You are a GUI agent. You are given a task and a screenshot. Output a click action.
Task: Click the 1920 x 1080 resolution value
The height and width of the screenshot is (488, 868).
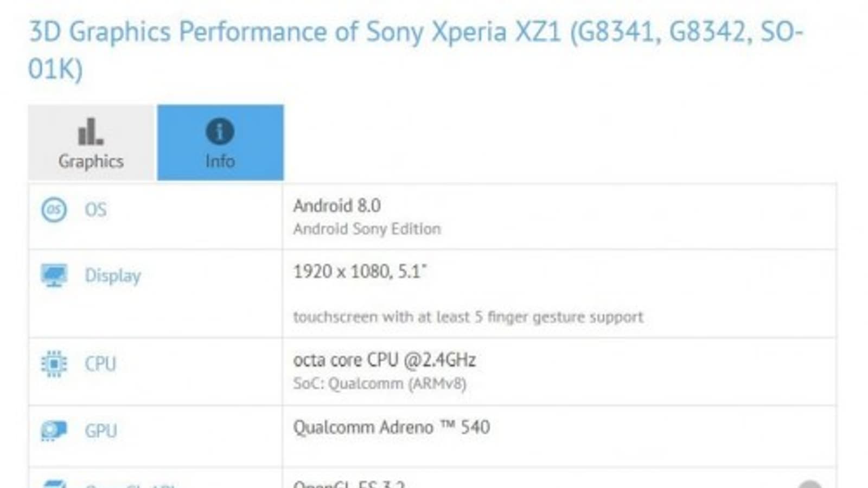[x=360, y=272]
